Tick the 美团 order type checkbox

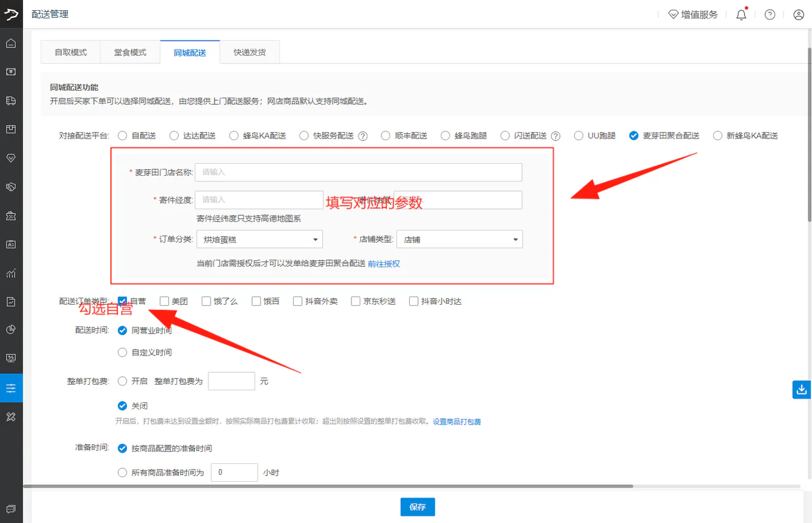coord(164,301)
